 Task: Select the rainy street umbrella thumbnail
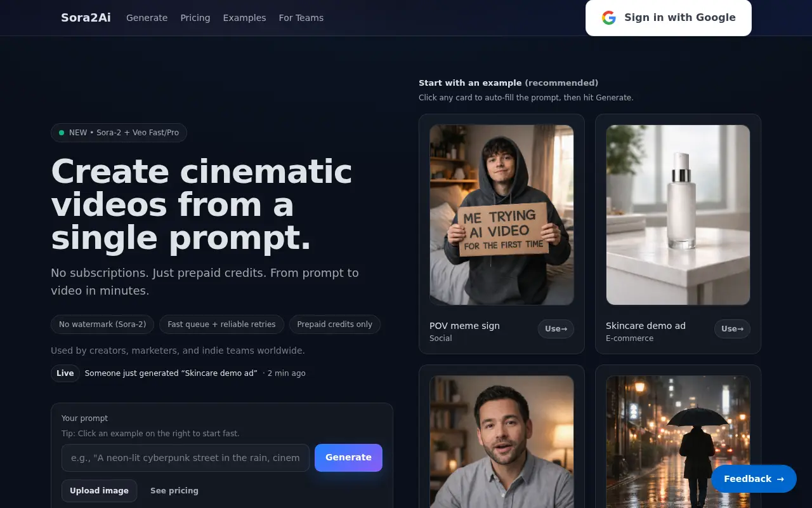678,442
